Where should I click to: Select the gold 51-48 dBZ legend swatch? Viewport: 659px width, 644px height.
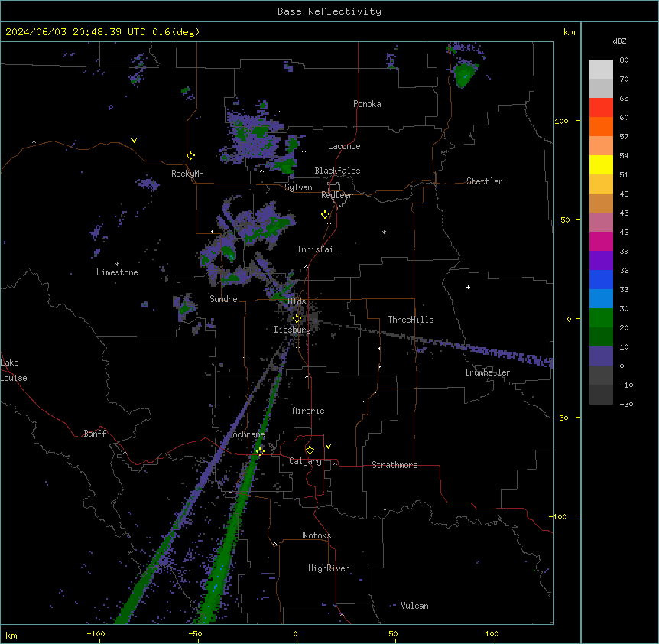pos(601,184)
